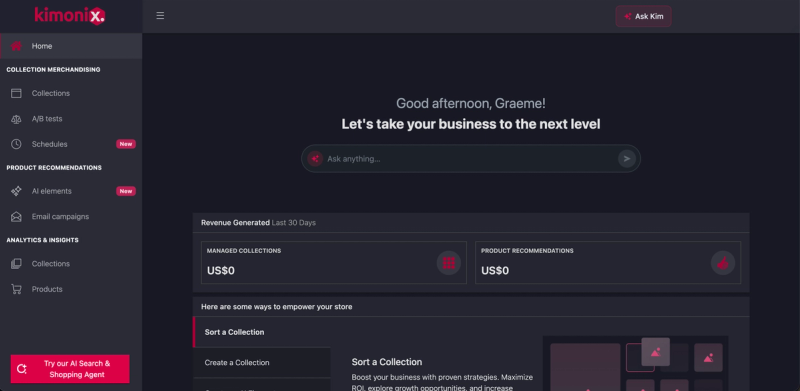This screenshot has width=800, height=391.
Task: Click the Email campaigns envelope icon
Action: pyautogui.click(x=16, y=217)
